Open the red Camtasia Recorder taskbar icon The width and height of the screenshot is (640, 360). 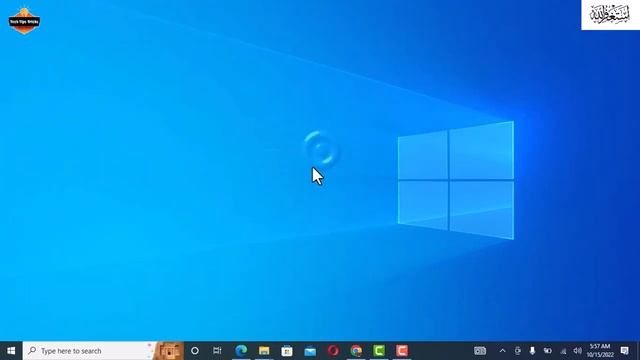402,351
